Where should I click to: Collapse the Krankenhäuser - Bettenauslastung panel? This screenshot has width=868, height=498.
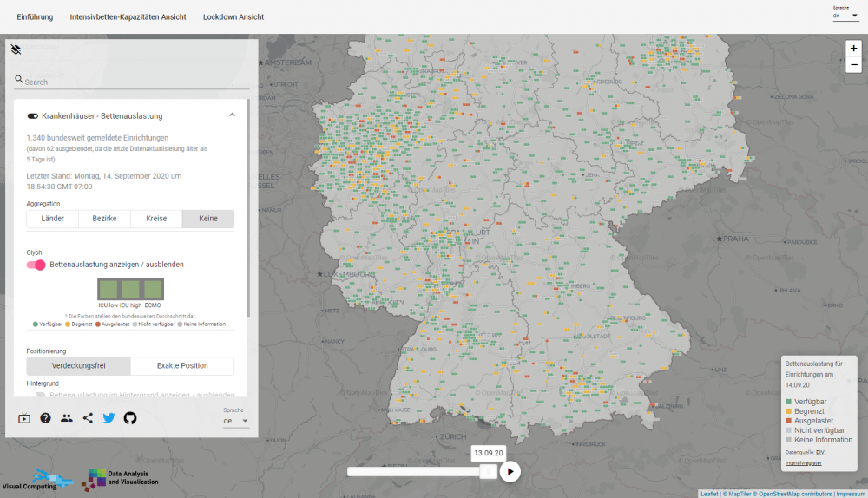click(232, 115)
